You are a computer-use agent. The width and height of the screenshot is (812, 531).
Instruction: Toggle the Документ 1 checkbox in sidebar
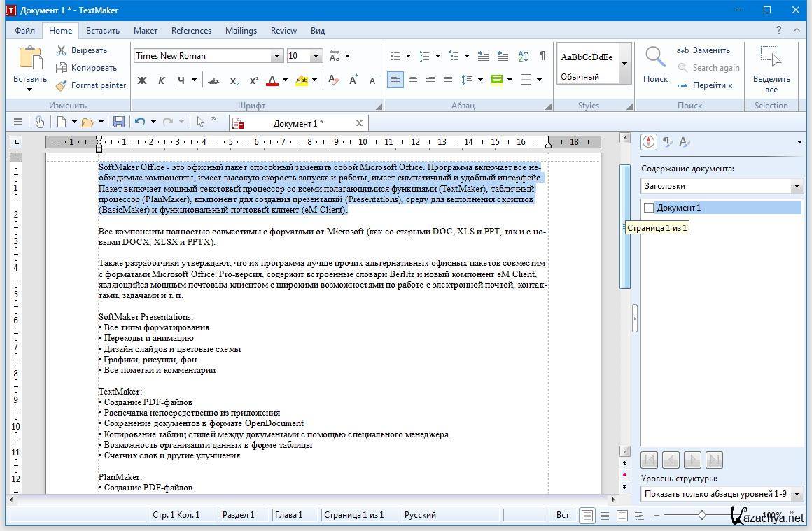pyautogui.click(x=649, y=208)
